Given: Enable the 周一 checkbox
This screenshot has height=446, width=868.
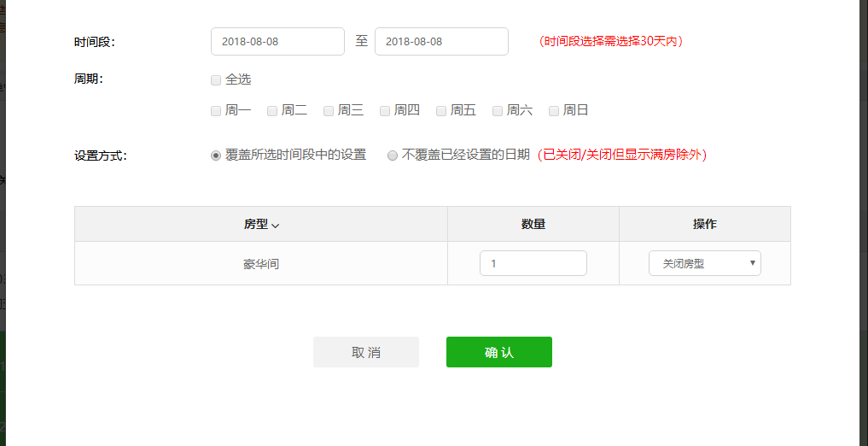Looking at the screenshot, I should (x=216, y=110).
